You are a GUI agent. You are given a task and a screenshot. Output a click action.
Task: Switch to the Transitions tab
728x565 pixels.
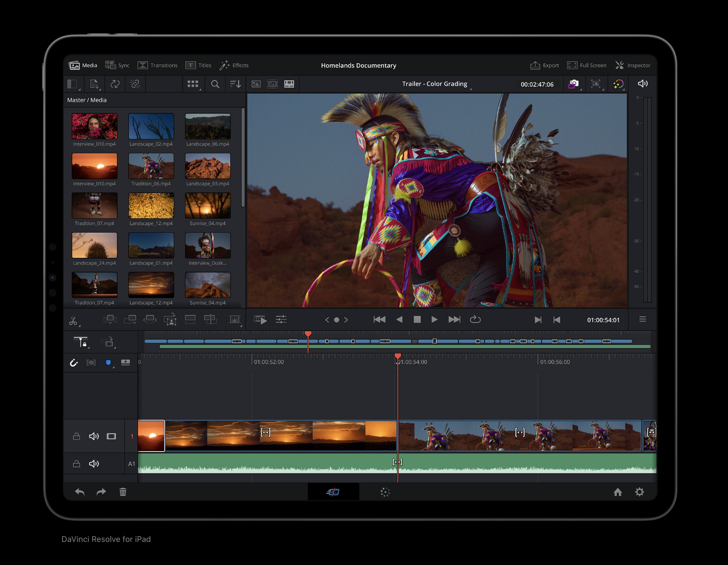(157, 65)
